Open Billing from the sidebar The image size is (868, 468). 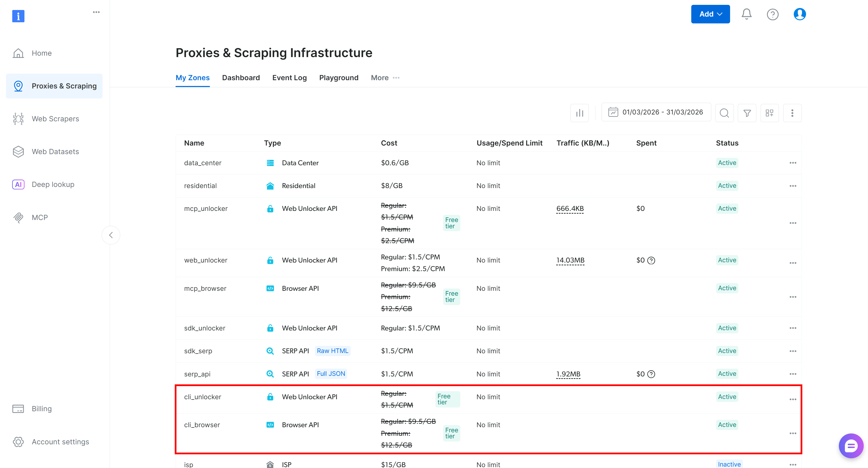[x=41, y=409]
